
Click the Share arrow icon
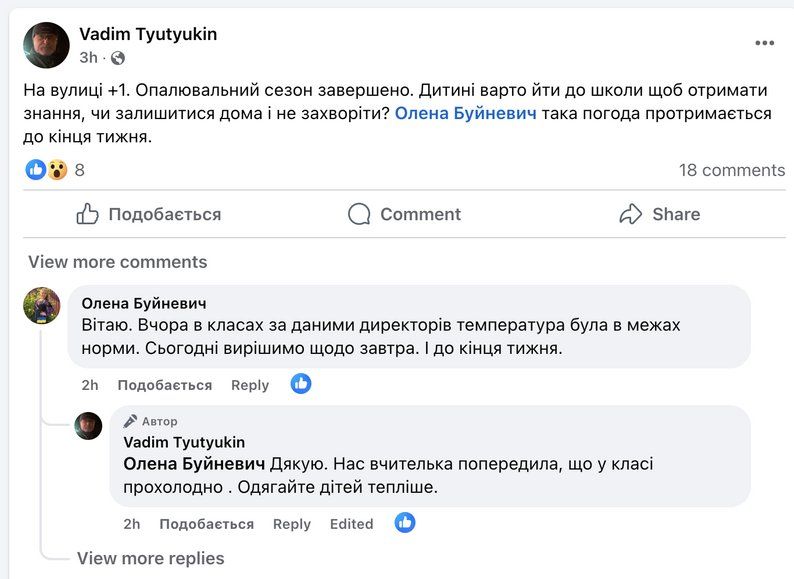tap(630, 214)
